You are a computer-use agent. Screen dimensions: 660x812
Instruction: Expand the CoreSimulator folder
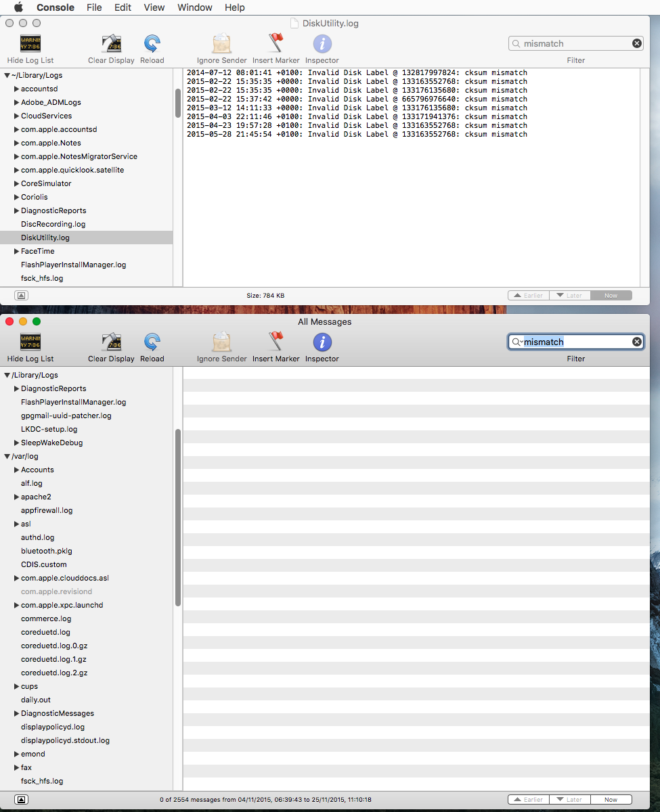coord(16,183)
